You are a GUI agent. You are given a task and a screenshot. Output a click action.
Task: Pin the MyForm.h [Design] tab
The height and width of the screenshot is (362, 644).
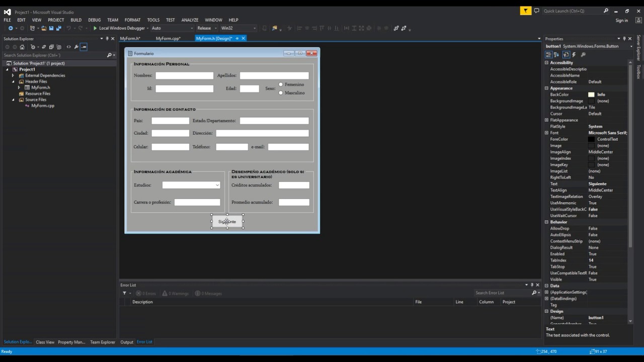tap(237, 38)
